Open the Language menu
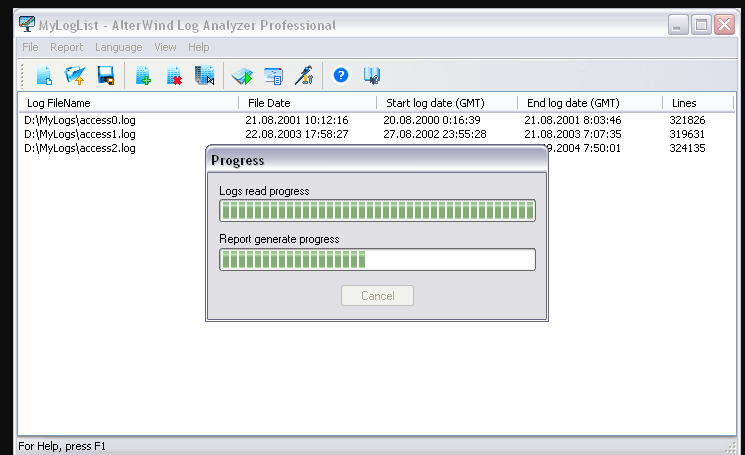Image resolution: width=745 pixels, height=455 pixels. [x=118, y=47]
